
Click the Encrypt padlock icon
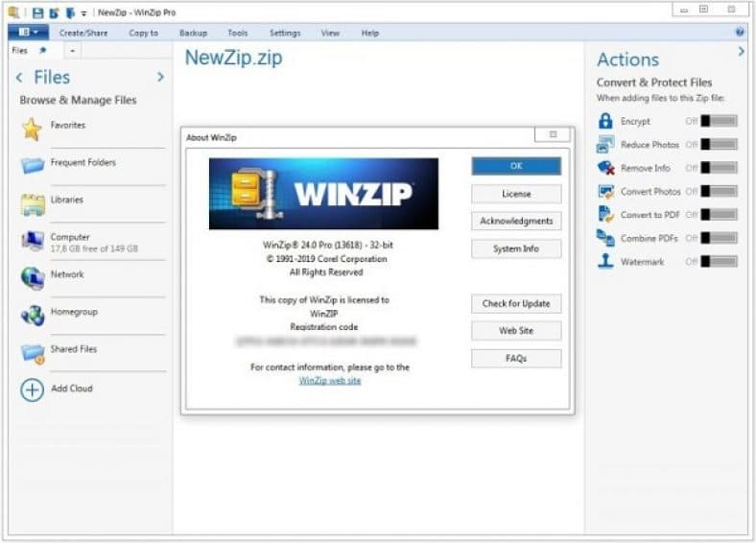click(605, 121)
